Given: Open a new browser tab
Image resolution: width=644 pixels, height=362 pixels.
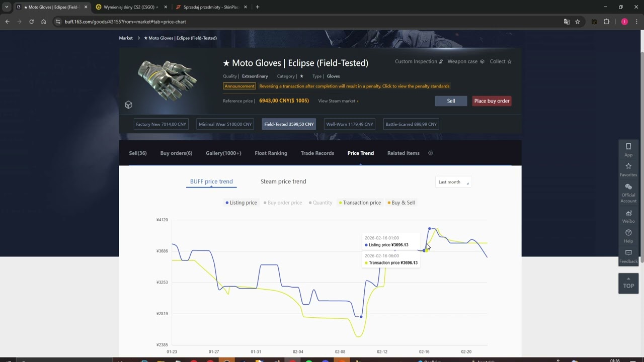Looking at the screenshot, I should 258,7.
